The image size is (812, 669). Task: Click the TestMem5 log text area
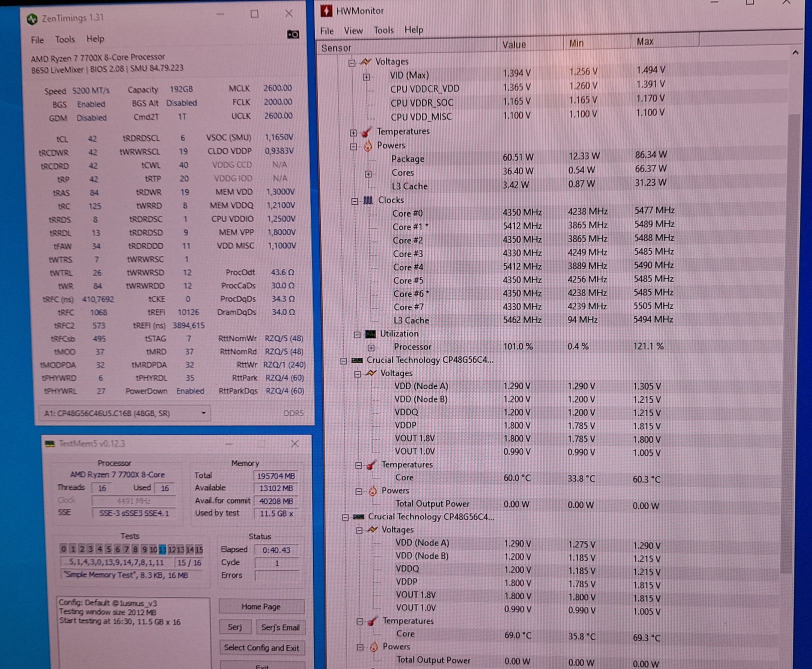(x=133, y=632)
